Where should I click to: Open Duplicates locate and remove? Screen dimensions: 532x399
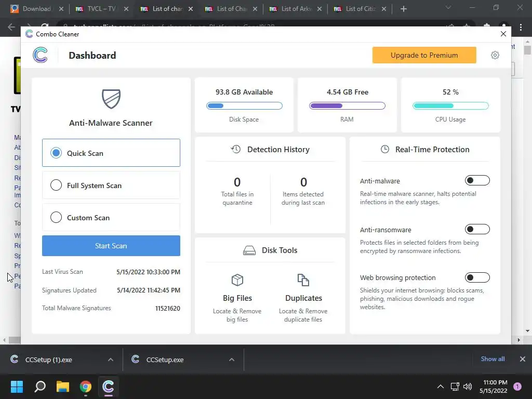tap(303, 298)
